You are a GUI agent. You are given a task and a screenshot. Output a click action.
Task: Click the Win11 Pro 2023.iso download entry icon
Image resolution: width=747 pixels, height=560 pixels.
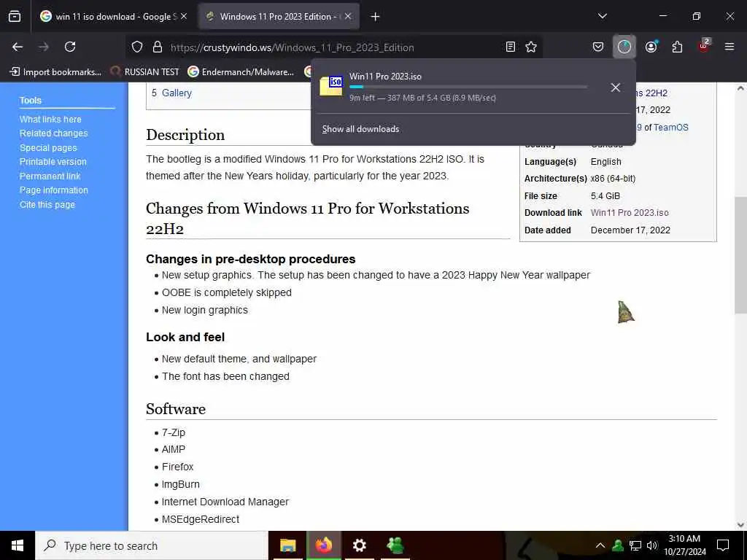331,86
